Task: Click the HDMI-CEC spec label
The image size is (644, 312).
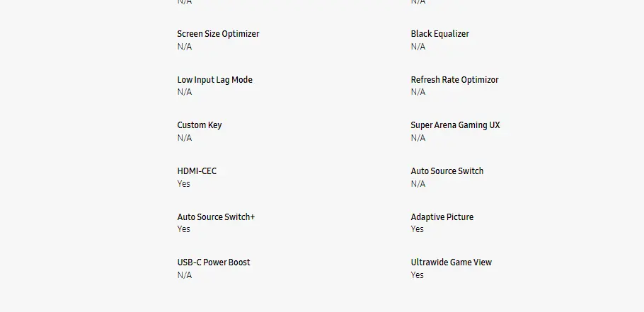Action: tap(197, 171)
